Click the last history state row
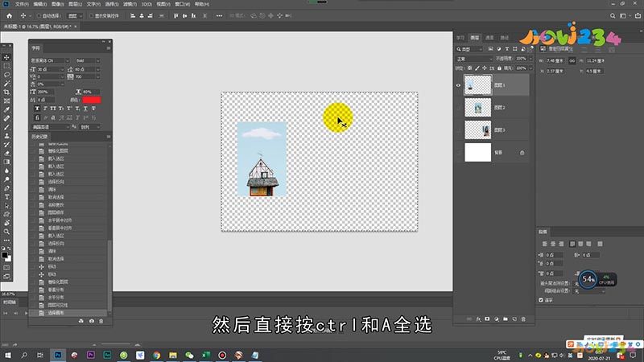Screen dimensions: 644x362 68,313
